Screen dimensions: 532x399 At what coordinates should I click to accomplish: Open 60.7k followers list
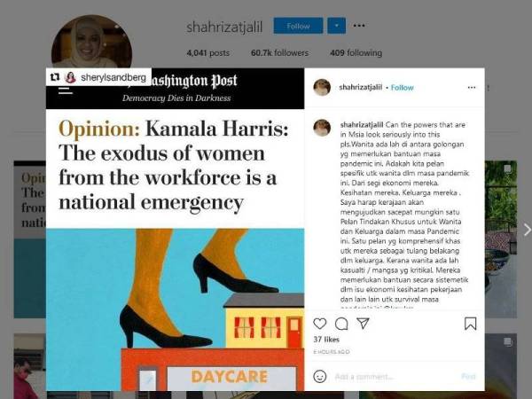tap(279, 53)
